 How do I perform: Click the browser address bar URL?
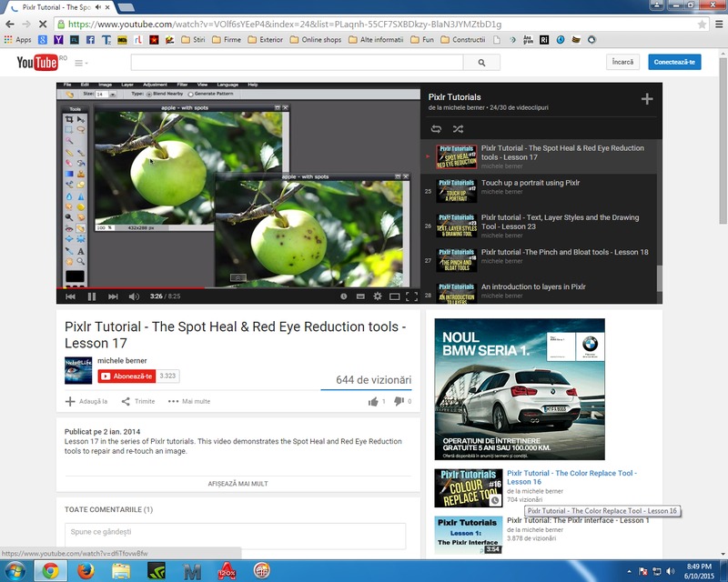(x=285, y=25)
